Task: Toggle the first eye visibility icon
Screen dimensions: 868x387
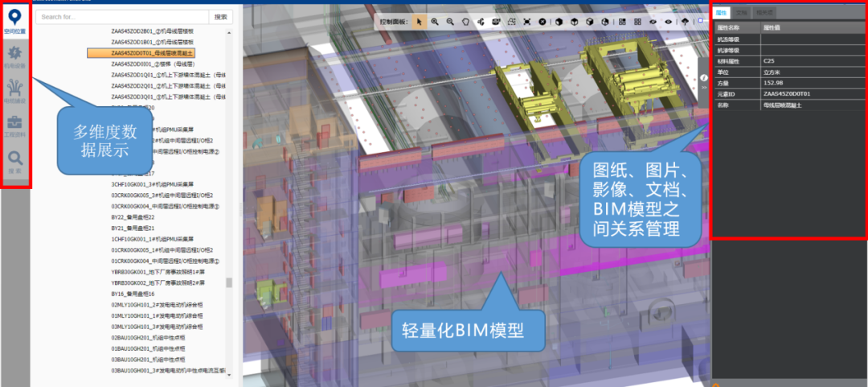Action: (653, 22)
